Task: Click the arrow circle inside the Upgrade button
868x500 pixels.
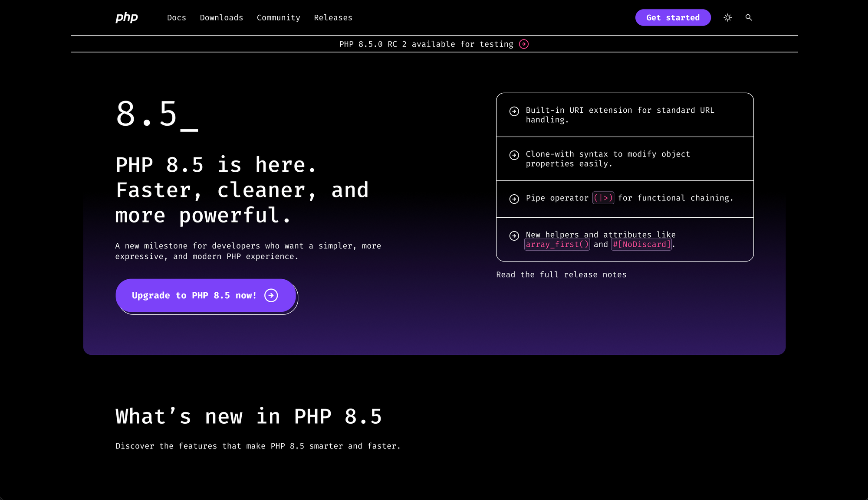Action: point(271,295)
